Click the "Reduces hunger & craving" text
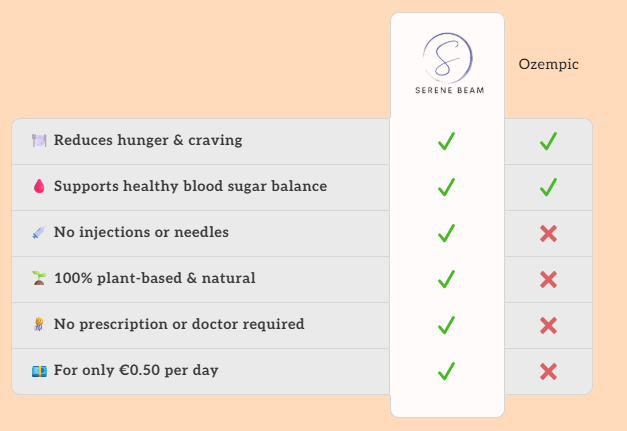This screenshot has width=627, height=431. pyautogui.click(x=148, y=141)
